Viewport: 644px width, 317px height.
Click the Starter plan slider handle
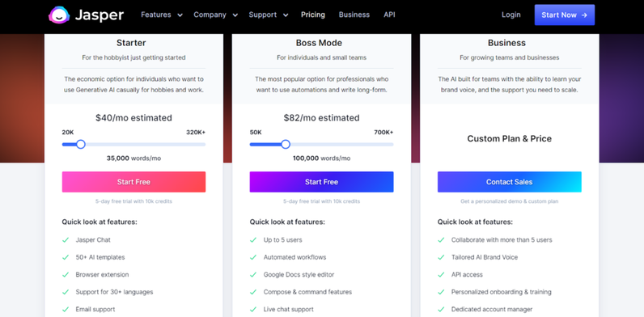tap(81, 144)
